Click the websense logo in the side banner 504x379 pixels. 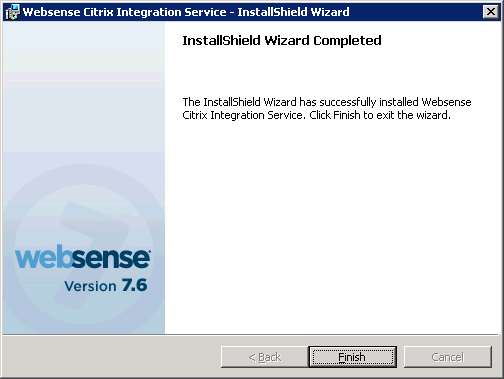tap(83, 257)
